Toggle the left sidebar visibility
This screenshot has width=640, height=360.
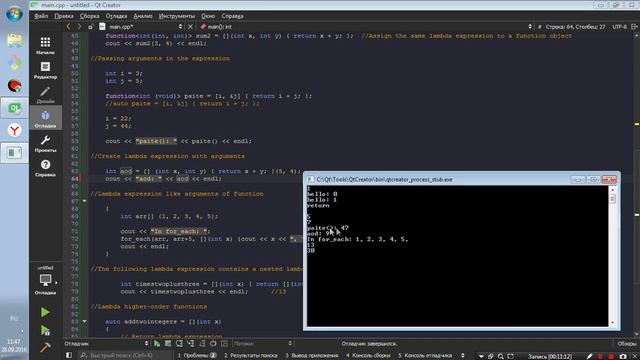click(x=69, y=356)
